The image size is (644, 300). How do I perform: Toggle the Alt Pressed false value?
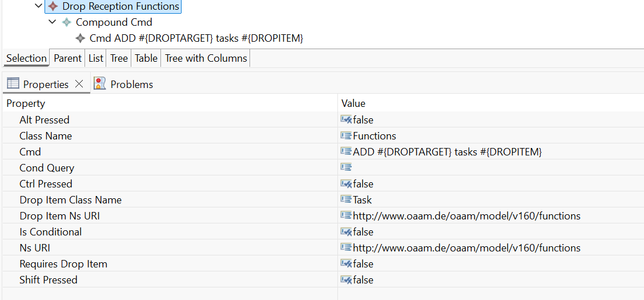[x=363, y=120]
